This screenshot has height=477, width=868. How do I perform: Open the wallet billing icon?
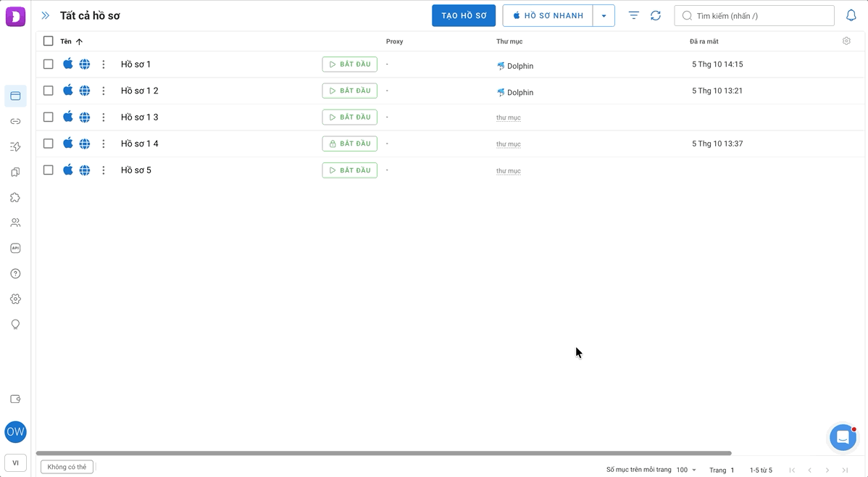click(x=15, y=399)
